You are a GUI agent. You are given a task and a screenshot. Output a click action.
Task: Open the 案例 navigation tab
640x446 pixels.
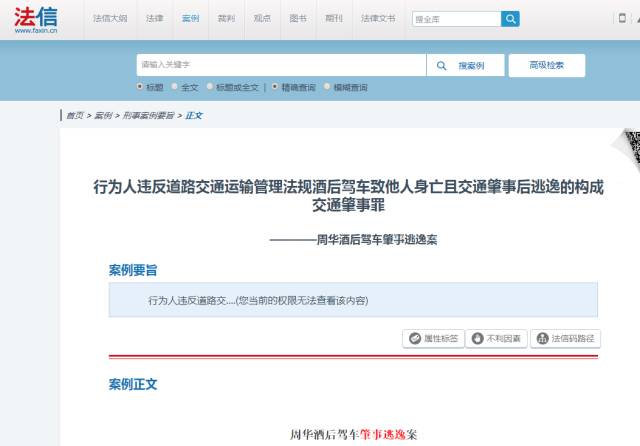coord(191,18)
